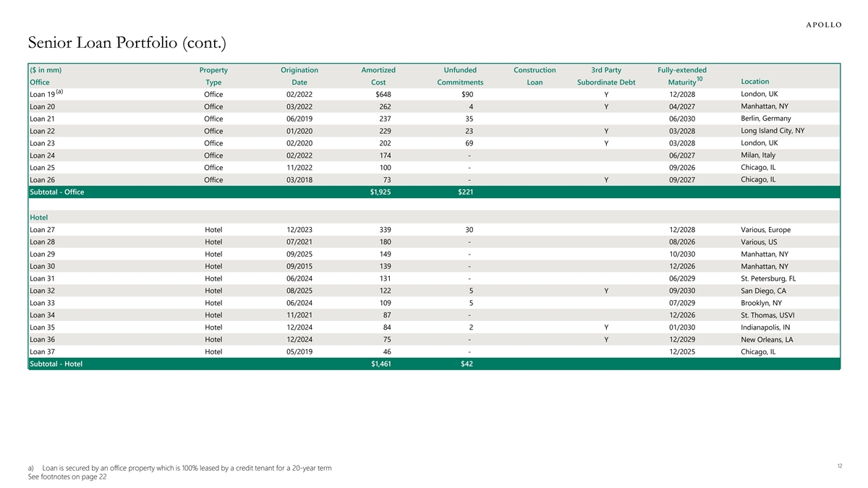The image size is (868, 488).
Task: Select Loan 32's subordinate debt Y marker
Action: [606, 291]
